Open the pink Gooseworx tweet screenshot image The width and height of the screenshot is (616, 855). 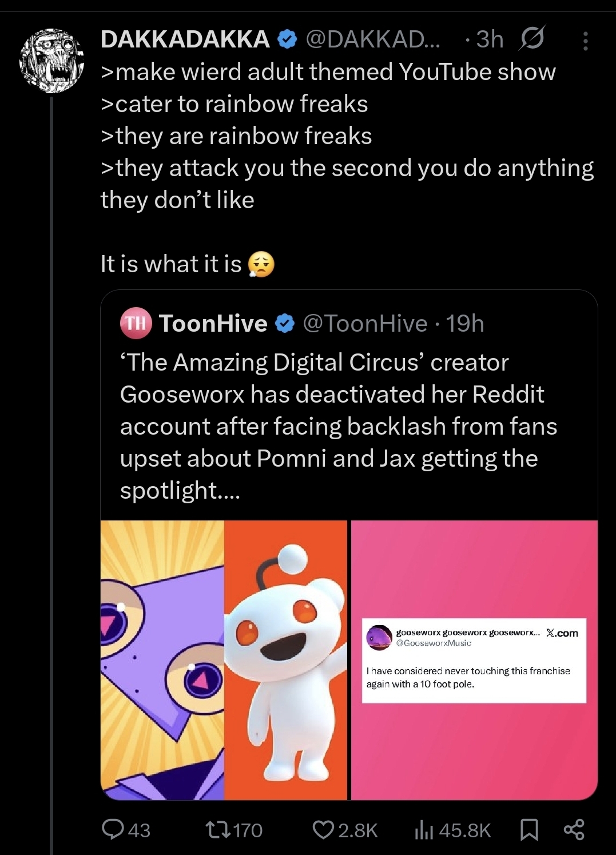474,660
